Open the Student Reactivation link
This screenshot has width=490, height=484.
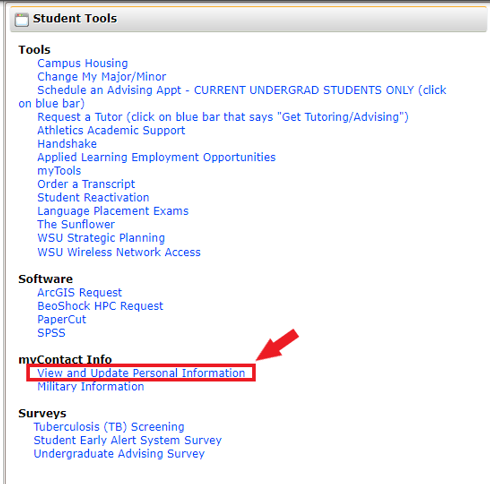tap(93, 198)
